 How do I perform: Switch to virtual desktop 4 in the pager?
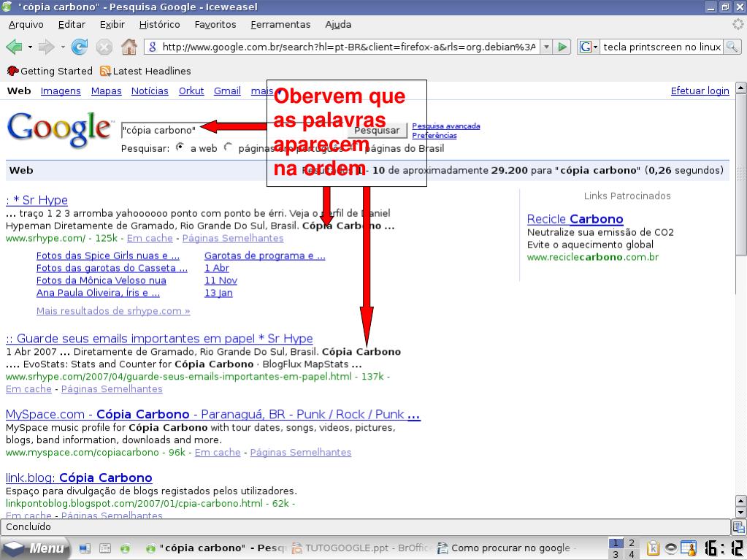click(632, 554)
